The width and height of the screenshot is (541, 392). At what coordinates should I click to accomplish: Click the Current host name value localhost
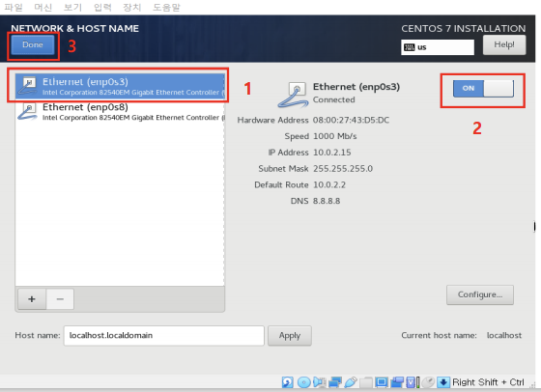[504, 335]
